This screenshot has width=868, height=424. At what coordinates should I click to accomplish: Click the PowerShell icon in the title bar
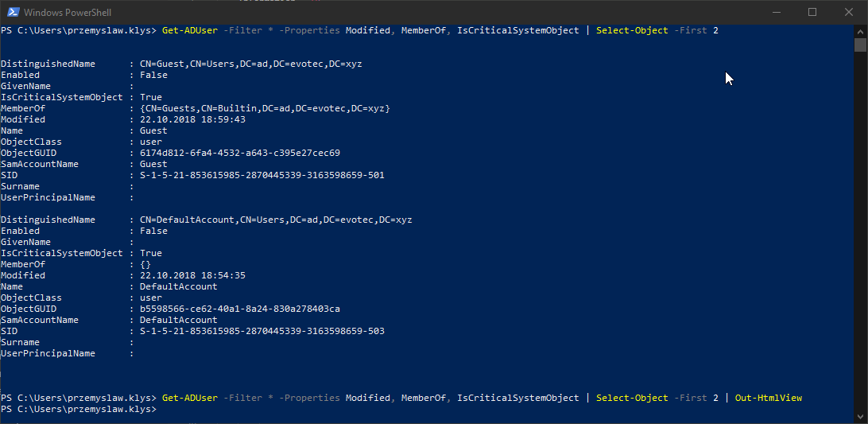(x=11, y=12)
